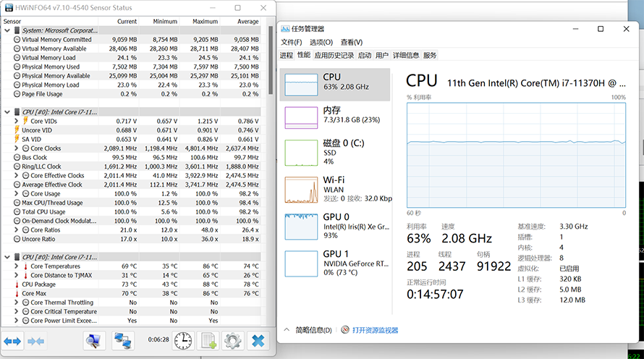The image size is (644, 359).
Task: Click the expand sensors left-right arrows icon
Action: pos(12,341)
